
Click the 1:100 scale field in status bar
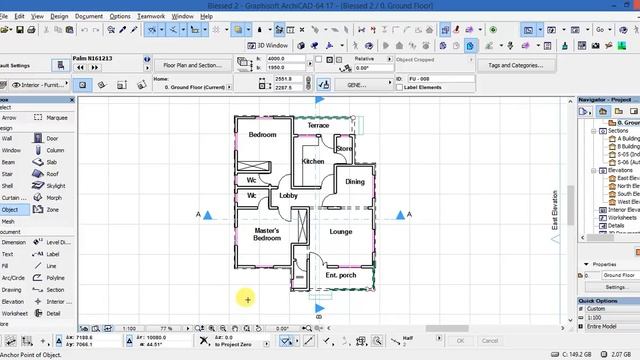tap(130, 328)
